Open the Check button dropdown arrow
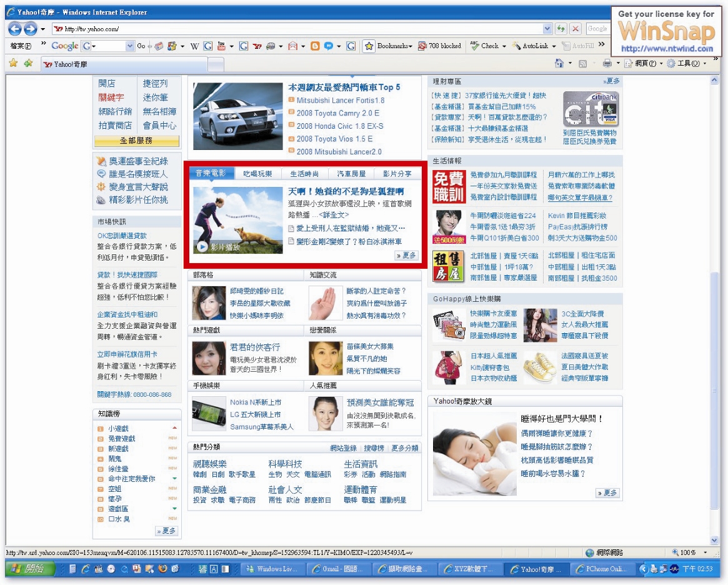The image size is (728, 585). [504, 46]
